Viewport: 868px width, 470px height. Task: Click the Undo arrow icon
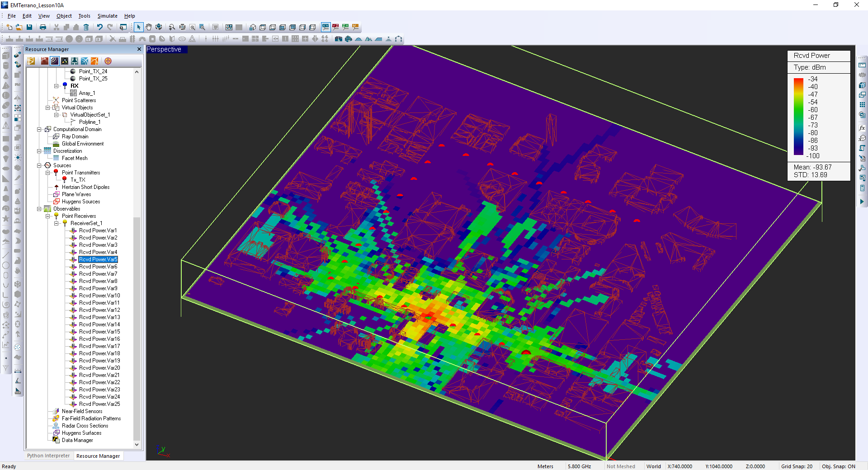coord(100,27)
